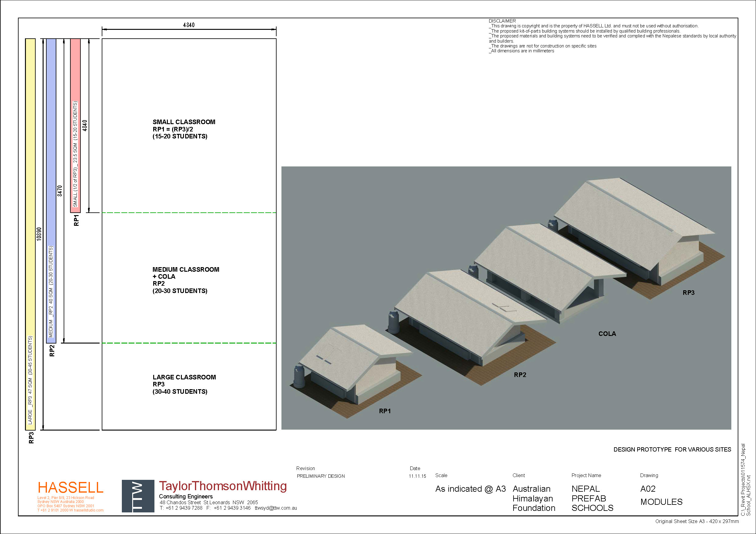Click the top horizontal 4840 dimension
756x534 pixels.
pos(189,25)
